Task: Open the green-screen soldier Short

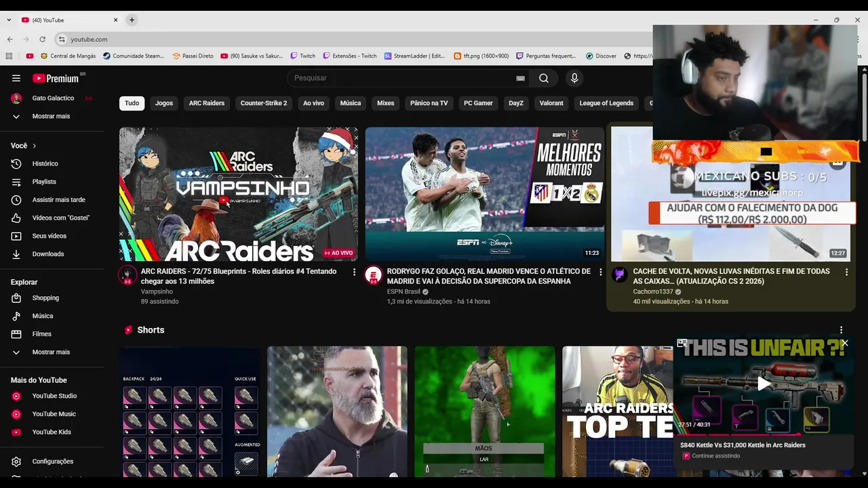Action: (484, 411)
